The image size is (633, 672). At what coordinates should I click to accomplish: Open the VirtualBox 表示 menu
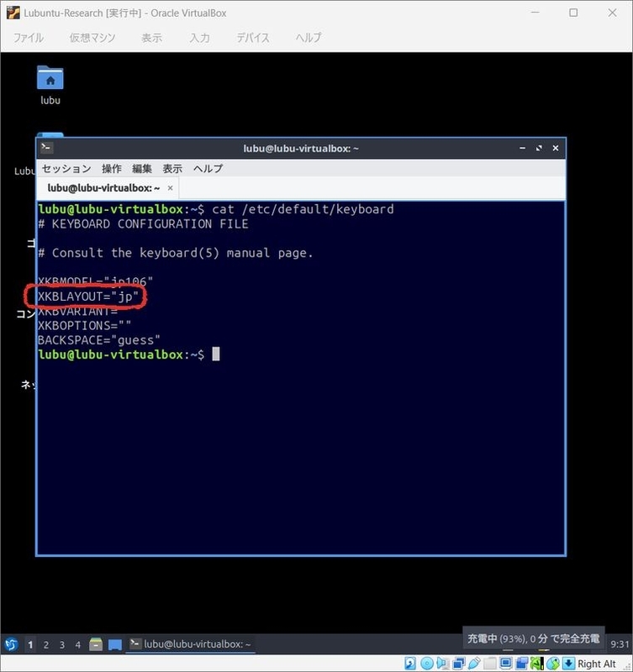(x=152, y=38)
